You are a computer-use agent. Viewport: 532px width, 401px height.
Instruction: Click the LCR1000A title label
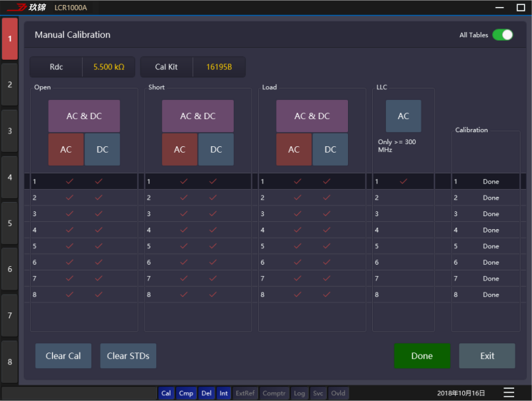[x=71, y=7]
